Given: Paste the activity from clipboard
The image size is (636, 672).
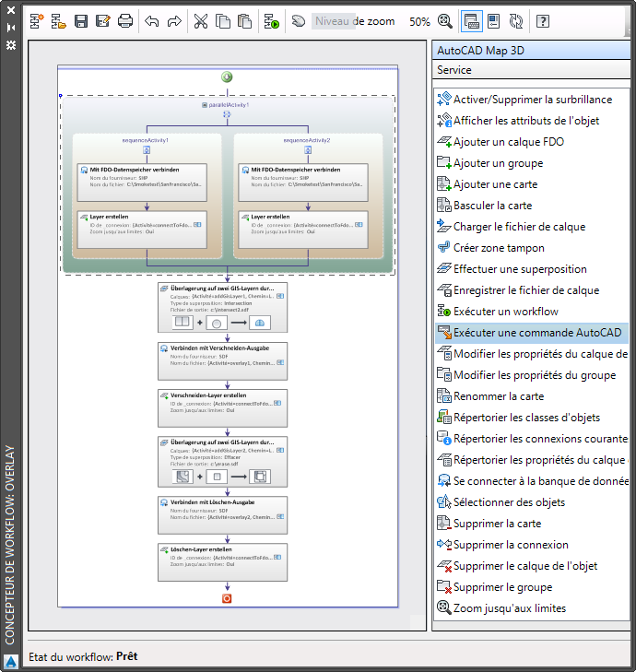Looking at the screenshot, I should [244, 21].
